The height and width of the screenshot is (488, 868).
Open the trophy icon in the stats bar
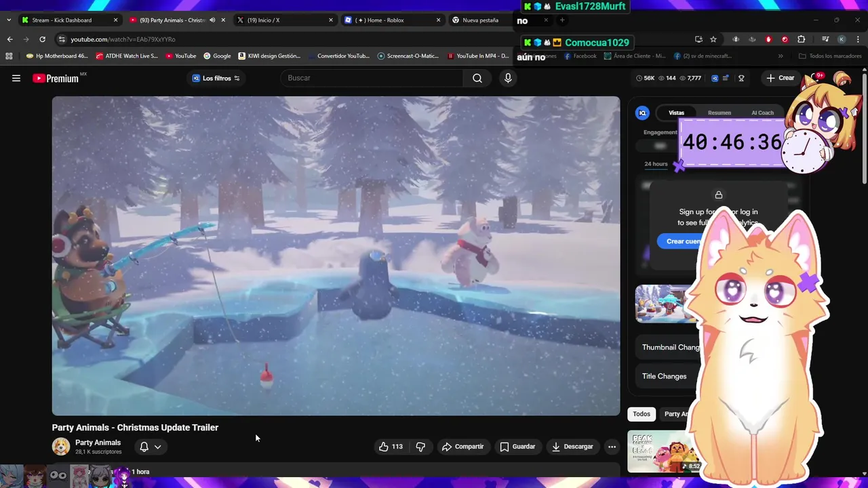coord(741,78)
